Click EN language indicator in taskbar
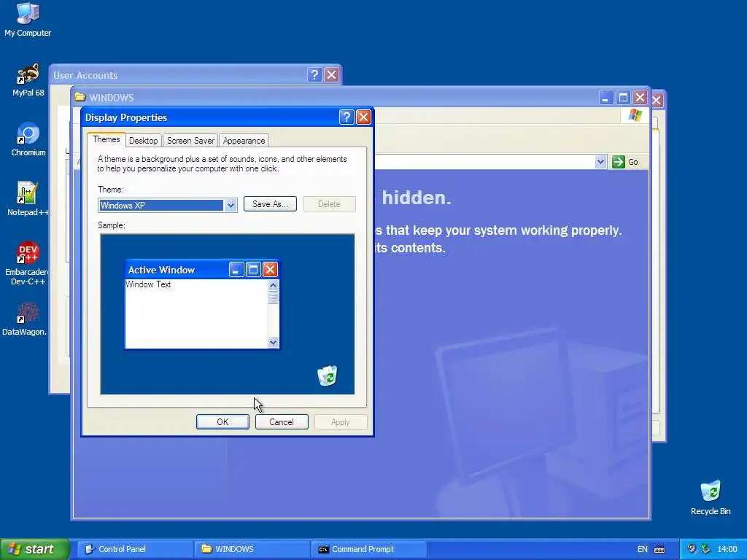Screen dimensions: 747x560 click(642, 549)
